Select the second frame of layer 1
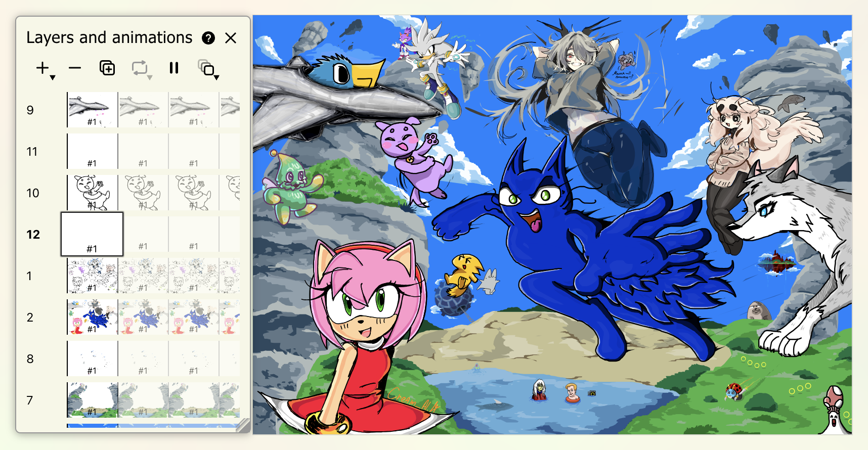This screenshot has width=868, height=450. pos(144,276)
